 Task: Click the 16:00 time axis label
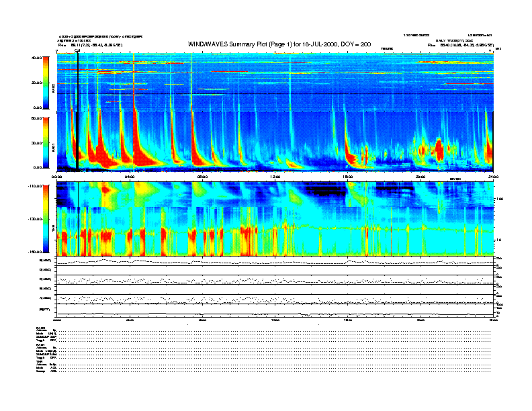pyautogui.click(x=348, y=177)
